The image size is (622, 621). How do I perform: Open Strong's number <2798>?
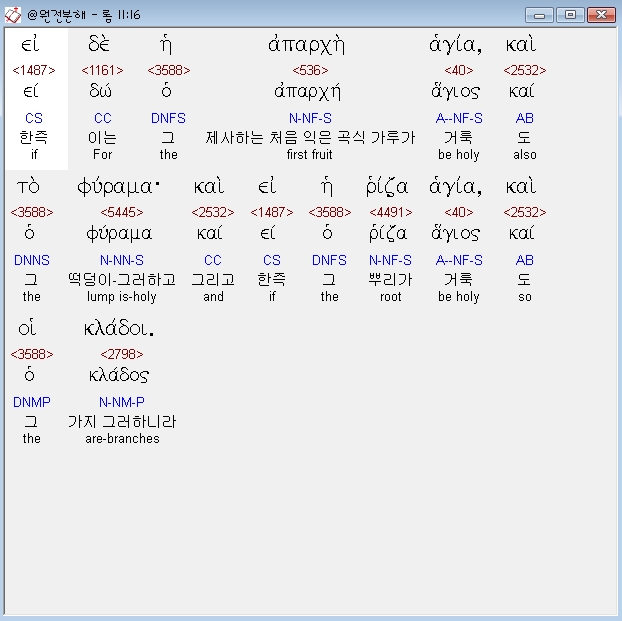(122, 354)
